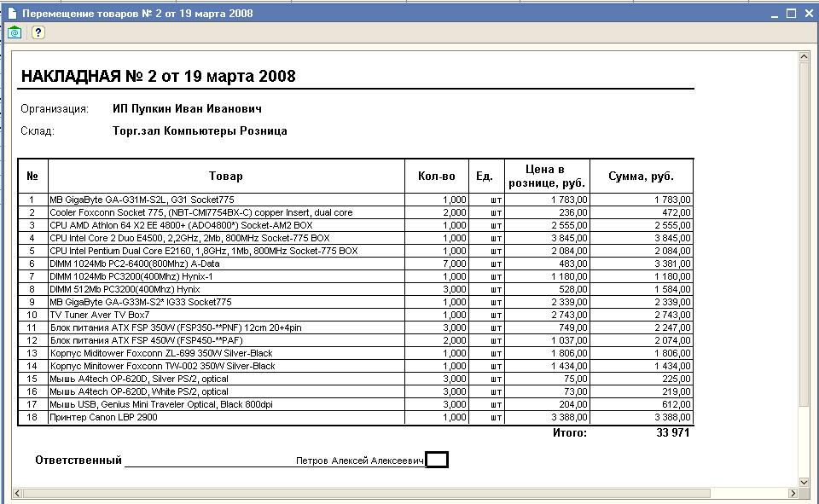Select row Мышь USB, Genius Mini Traveler
Image resolution: width=819 pixels, height=504 pixels.
355,404
